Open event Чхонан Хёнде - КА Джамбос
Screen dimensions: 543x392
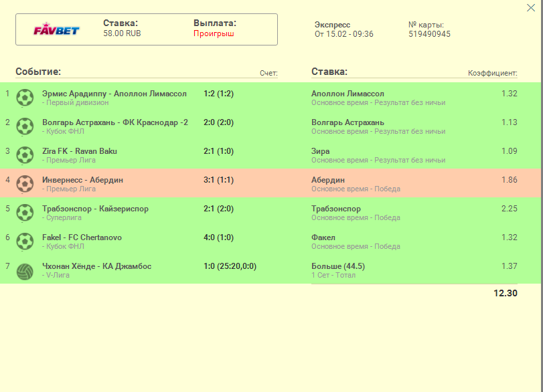pyautogui.click(x=96, y=266)
